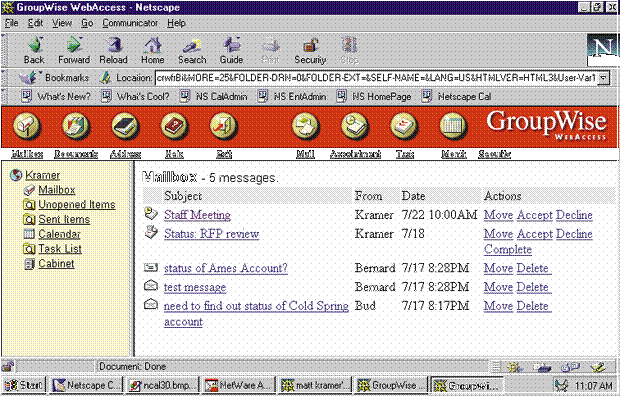Viewport: 620px width, 396px height.
Task: Click the appointment icon beside Staff Meeting
Action: point(151,214)
